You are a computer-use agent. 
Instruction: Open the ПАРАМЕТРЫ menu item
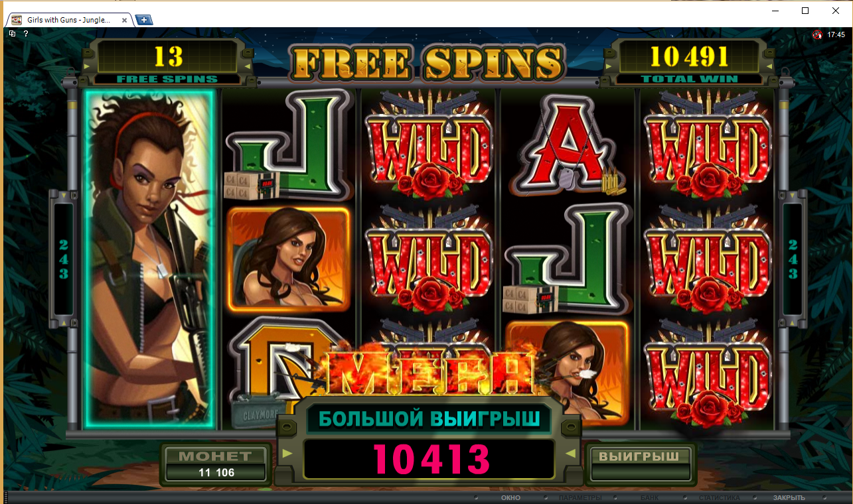click(x=580, y=498)
